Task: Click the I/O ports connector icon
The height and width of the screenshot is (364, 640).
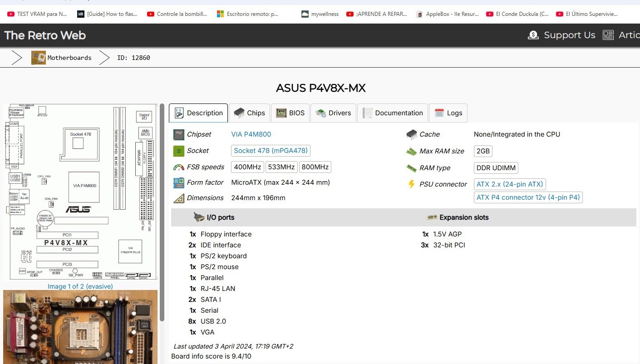Action: (199, 217)
